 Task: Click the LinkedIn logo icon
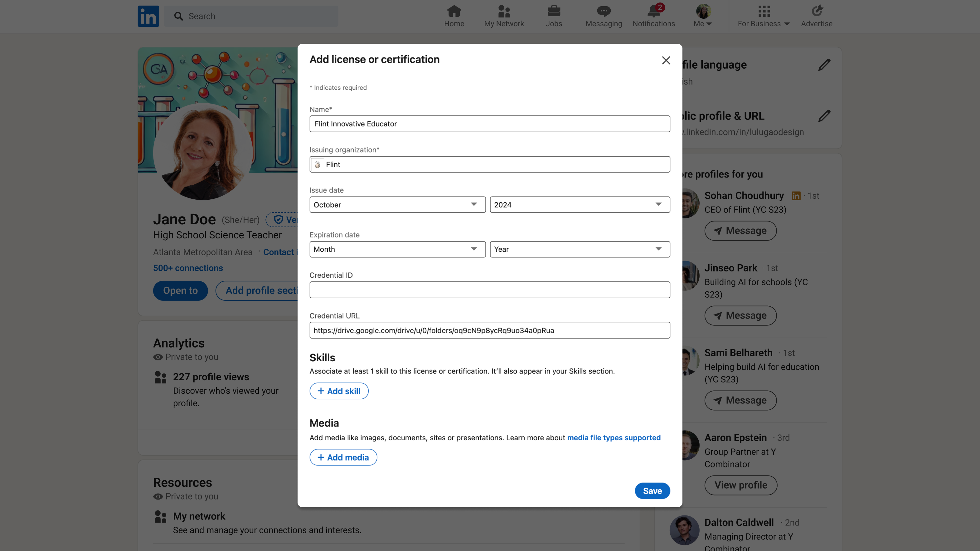pos(148,16)
